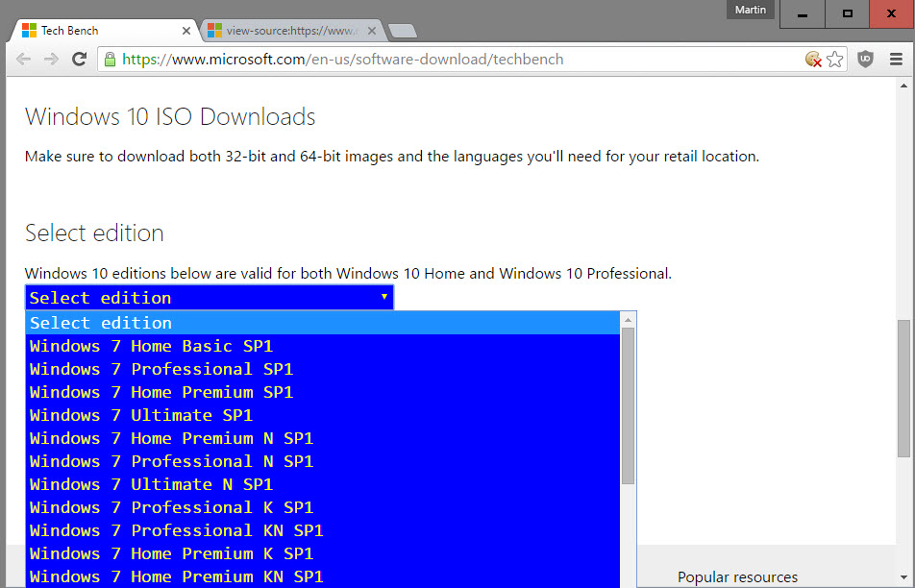Go back to the previous page

coord(23,59)
